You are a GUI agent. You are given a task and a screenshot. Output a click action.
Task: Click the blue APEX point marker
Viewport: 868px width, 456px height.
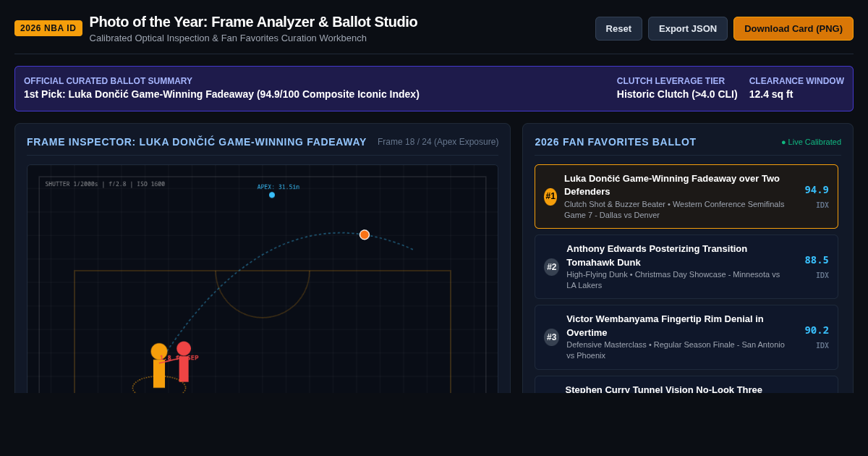pos(272,195)
